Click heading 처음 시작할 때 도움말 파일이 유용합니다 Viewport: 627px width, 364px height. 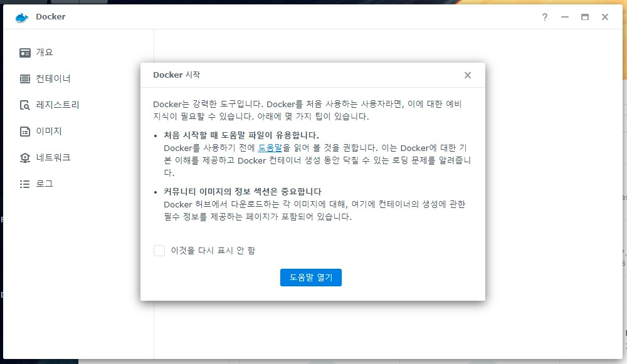[241, 135]
